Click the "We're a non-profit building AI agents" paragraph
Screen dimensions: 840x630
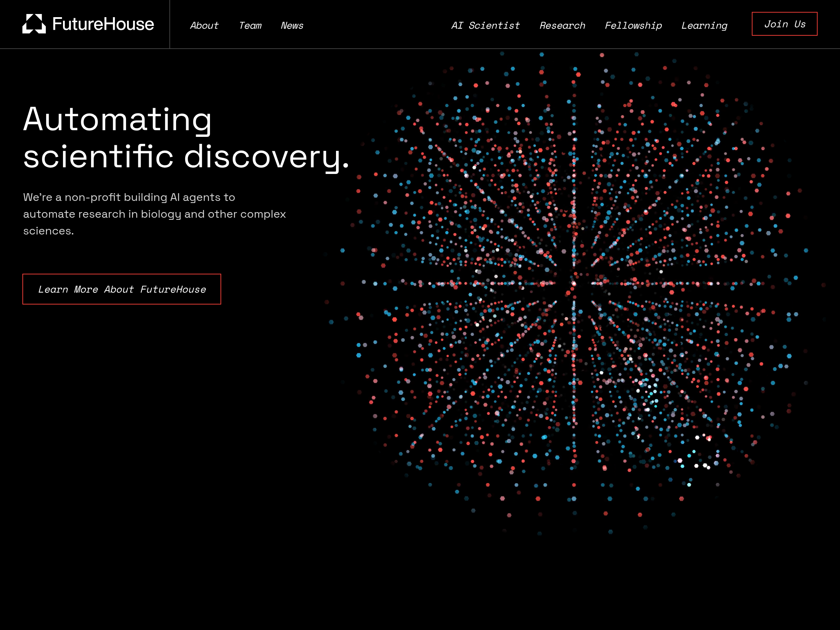(x=155, y=214)
